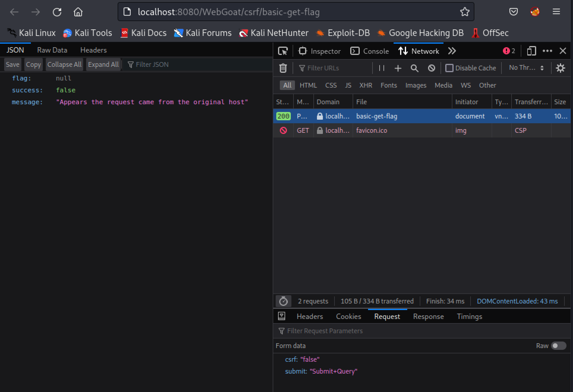This screenshot has height=392, width=573.
Task: Open network search magnifier icon
Action: tap(414, 68)
